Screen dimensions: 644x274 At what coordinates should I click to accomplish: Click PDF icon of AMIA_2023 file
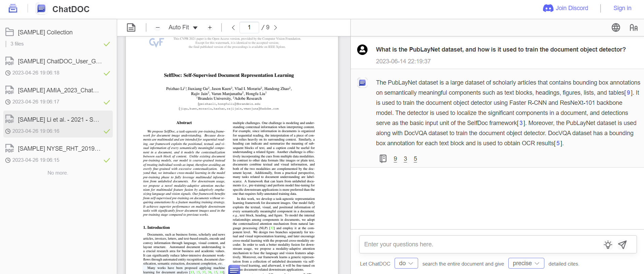tap(10, 90)
